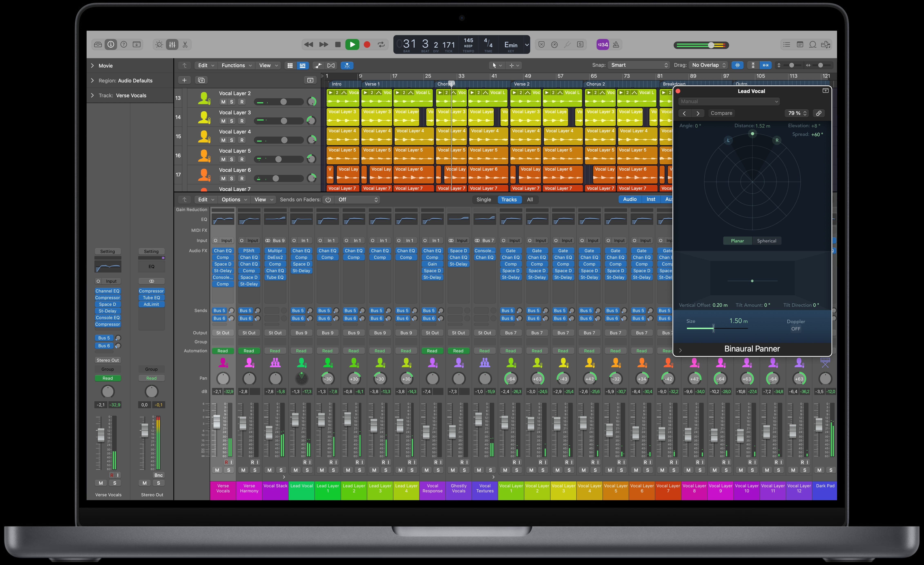This screenshot has height=565, width=924.
Task: Toggle Waveform Zoom blue button
Action: 737,65
